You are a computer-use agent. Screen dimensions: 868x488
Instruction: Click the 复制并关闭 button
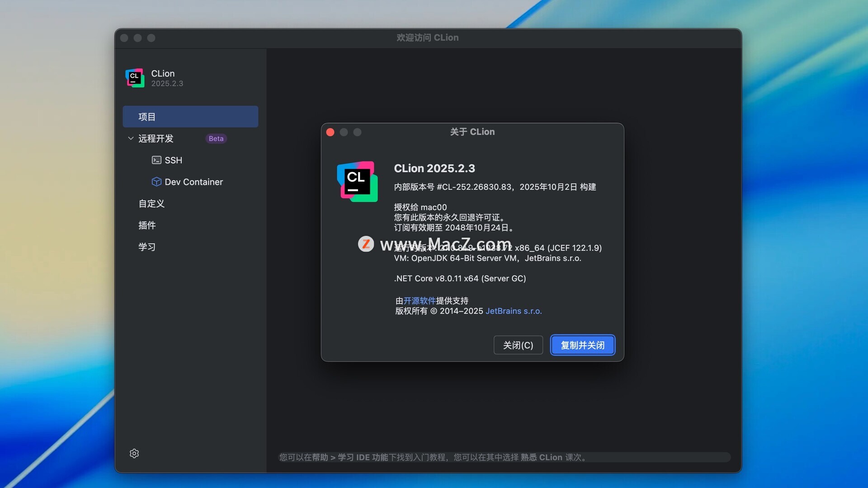(x=582, y=345)
